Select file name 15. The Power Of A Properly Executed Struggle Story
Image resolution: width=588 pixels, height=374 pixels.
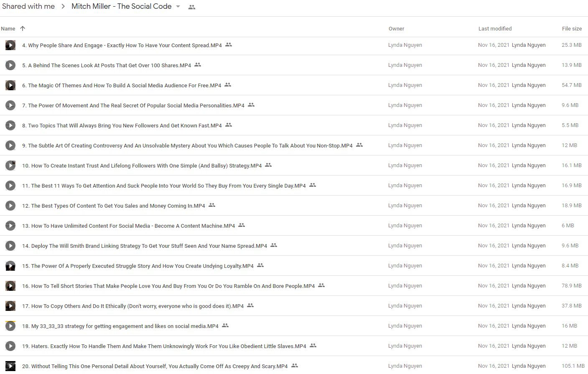pos(138,266)
